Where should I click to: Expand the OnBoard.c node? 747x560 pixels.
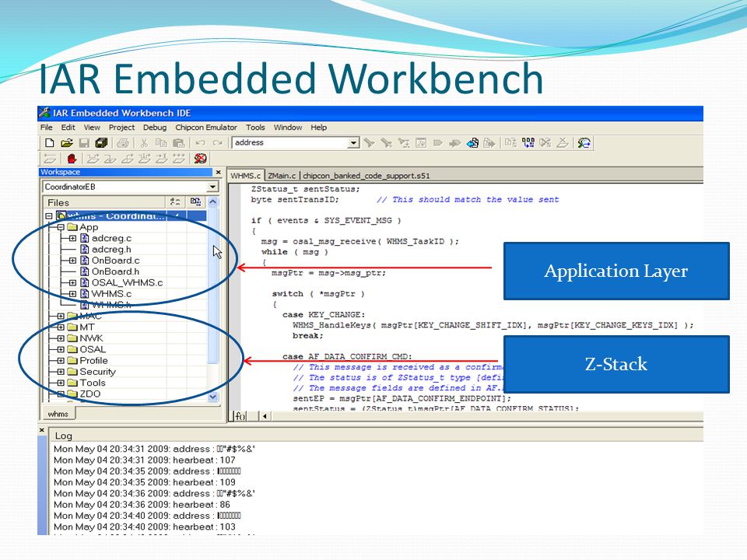tap(72, 261)
